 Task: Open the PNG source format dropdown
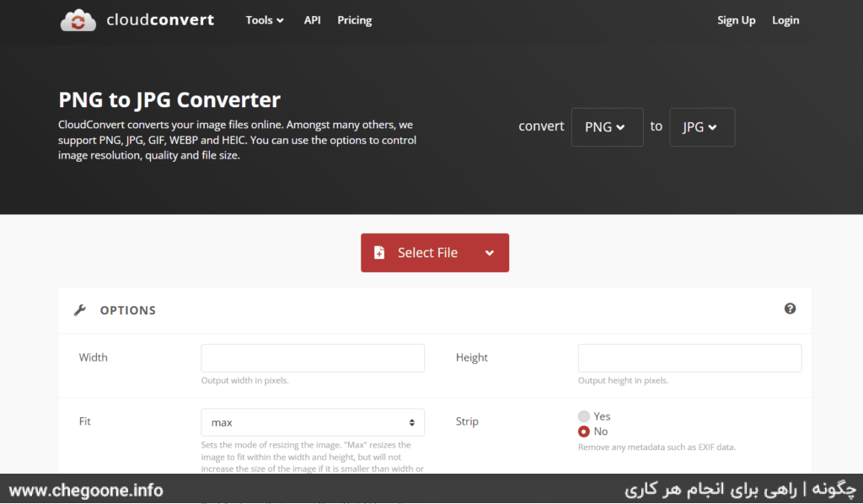coord(607,127)
